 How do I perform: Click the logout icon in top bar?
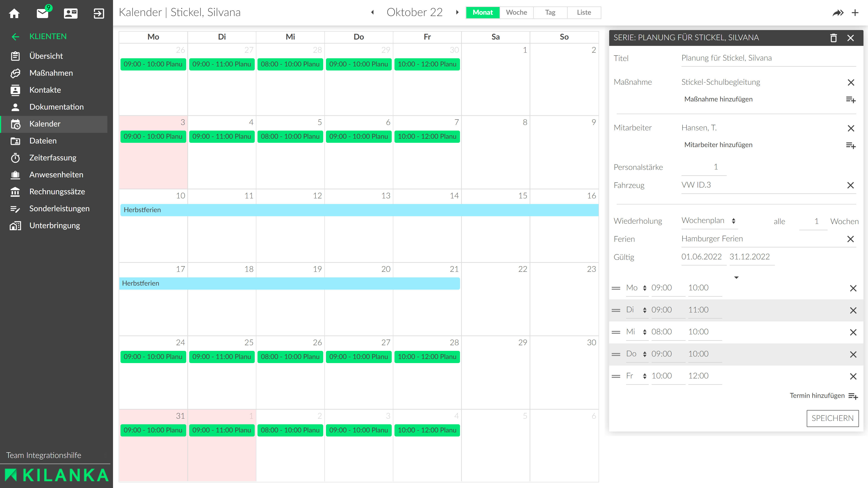point(99,14)
